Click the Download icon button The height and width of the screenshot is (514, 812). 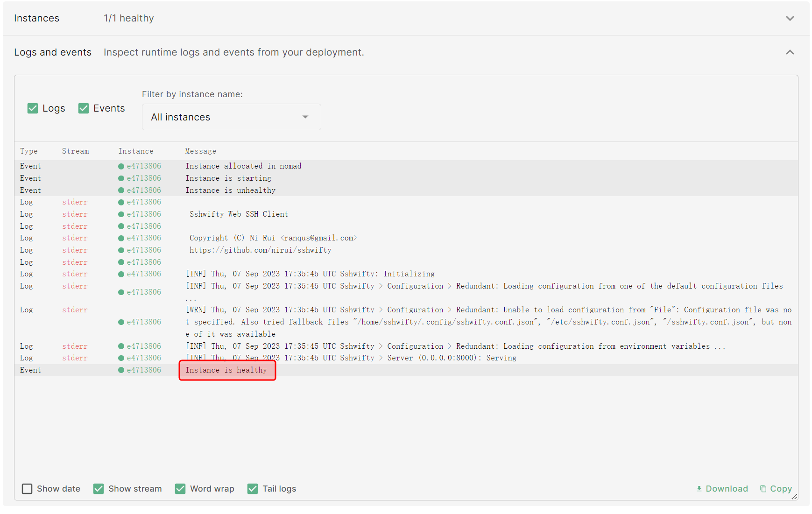tap(699, 489)
